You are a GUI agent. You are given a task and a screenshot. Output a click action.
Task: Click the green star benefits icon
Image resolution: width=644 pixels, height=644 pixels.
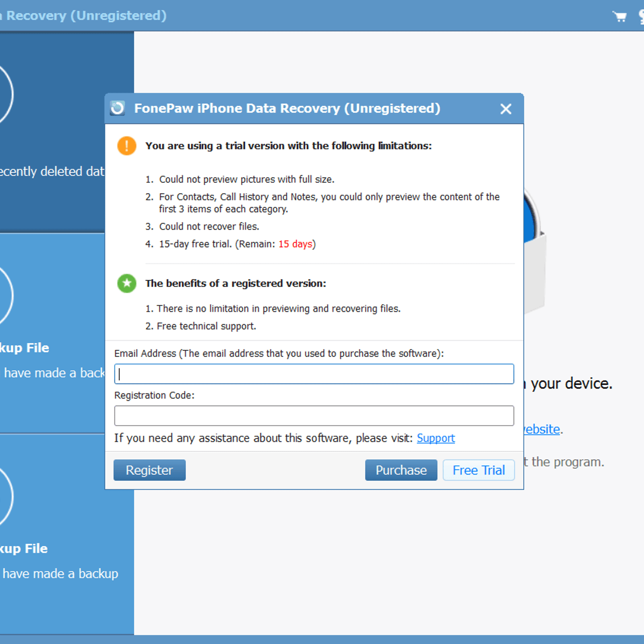pyautogui.click(x=127, y=283)
